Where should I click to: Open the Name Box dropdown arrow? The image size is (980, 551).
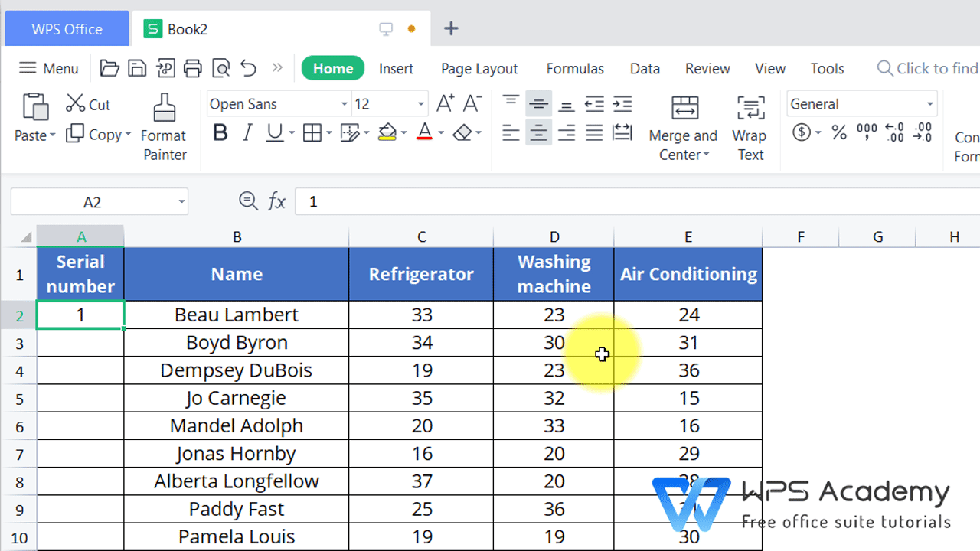(x=181, y=202)
